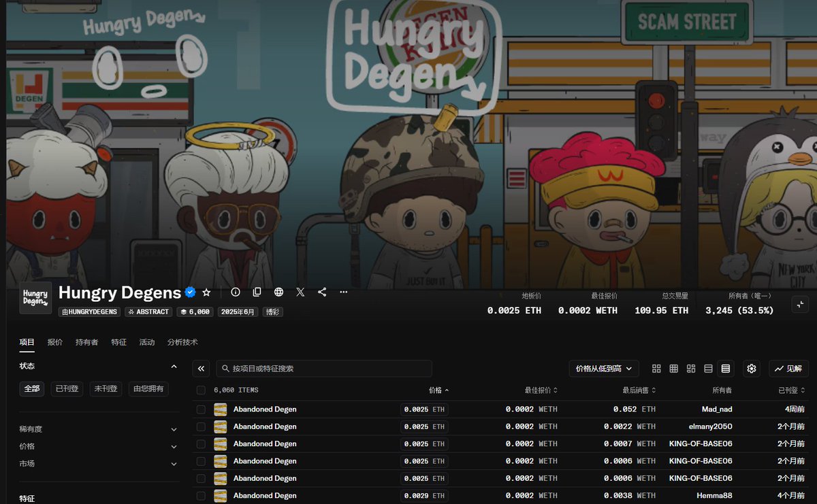The image size is (817, 504).
Task: Open owner Mad_nad's profile
Action: pyautogui.click(x=717, y=409)
